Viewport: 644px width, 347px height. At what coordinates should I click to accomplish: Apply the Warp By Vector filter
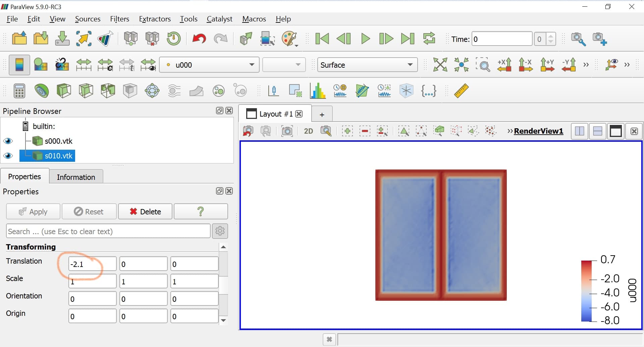pos(197,91)
